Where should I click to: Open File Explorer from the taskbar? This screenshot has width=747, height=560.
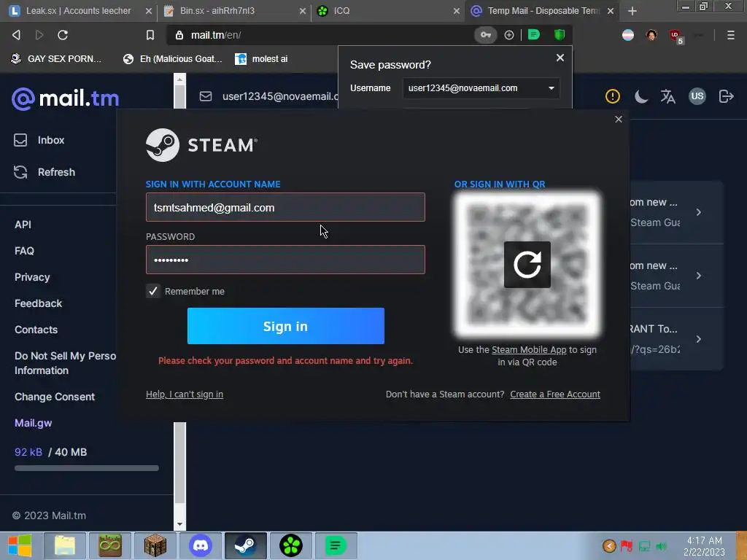pyautogui.click(x=65, y=545)
